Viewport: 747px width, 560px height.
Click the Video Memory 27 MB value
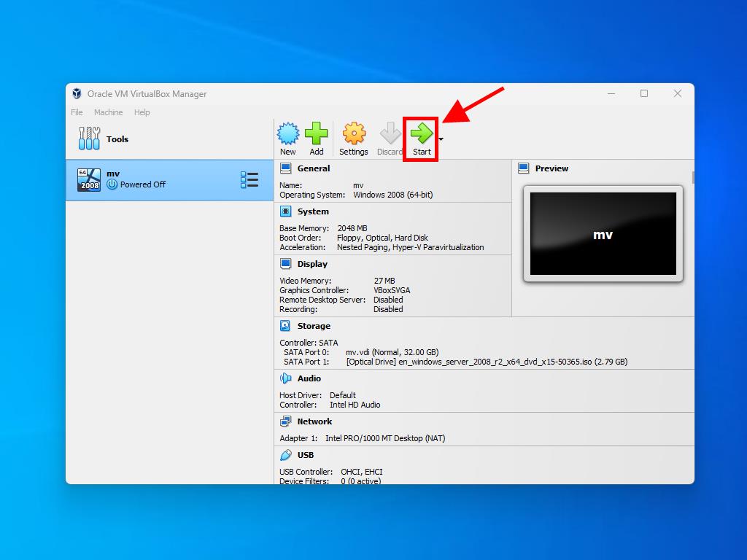[x=384, y=281]
